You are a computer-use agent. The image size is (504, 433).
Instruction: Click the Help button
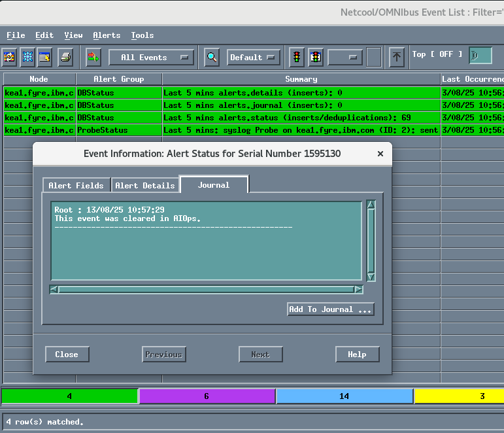pyautogui.click(x=358, y=355)
